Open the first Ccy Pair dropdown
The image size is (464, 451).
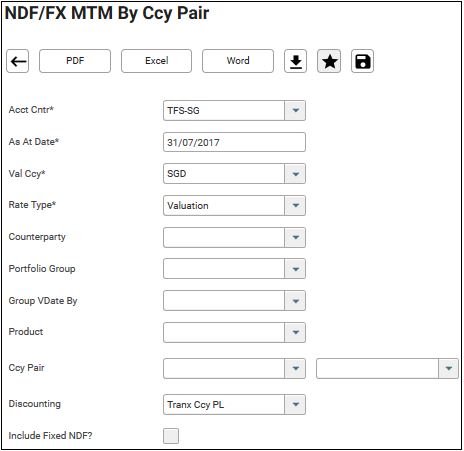(295, 368)
